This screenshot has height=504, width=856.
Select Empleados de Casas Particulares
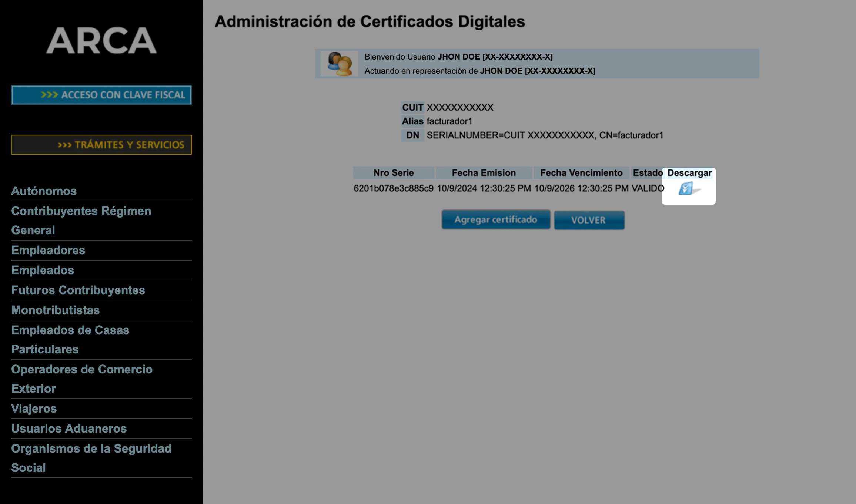[70, 339]
